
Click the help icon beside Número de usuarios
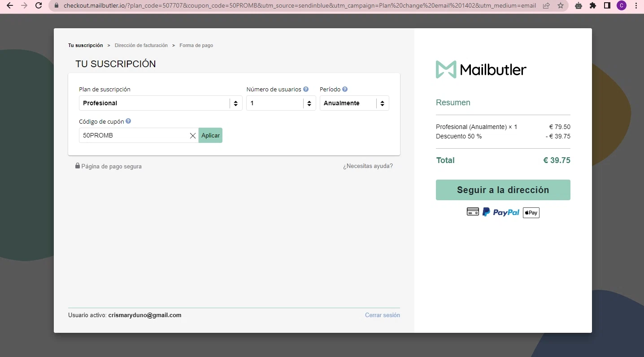(x=306, y=89)
